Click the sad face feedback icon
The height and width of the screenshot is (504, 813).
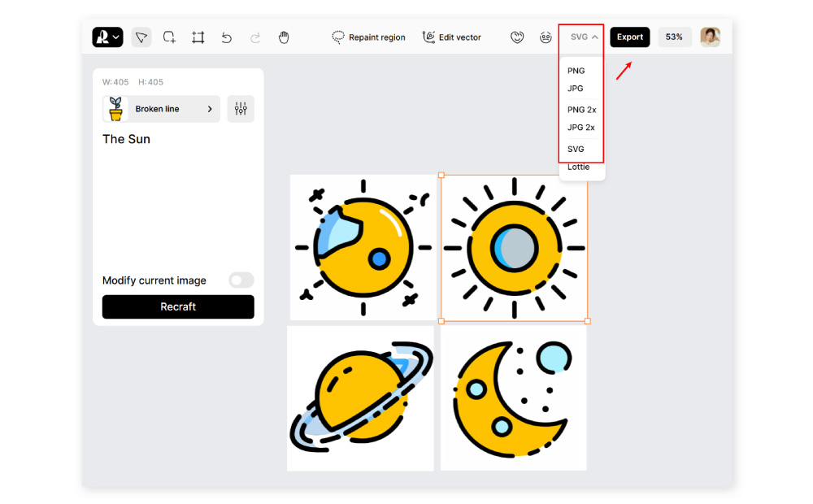pyautogui.click(x=546, y=37)
